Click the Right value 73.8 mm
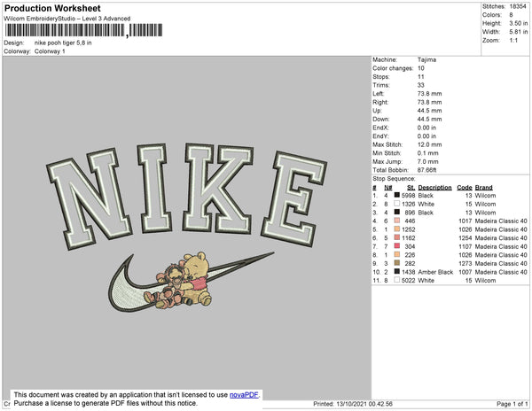The height and width of the screenshot is (411, 532). pyautogui.click(x=429, y=102)
